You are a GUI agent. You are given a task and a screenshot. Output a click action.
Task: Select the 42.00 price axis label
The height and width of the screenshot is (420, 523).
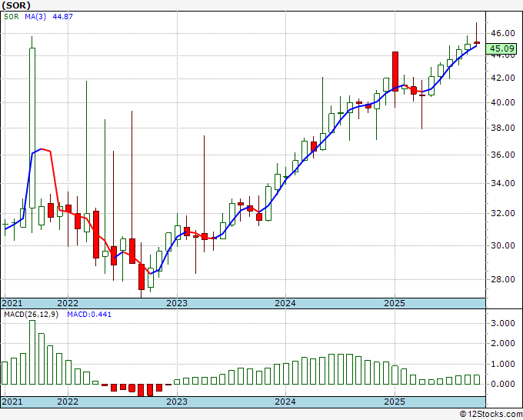pos(503,78)
